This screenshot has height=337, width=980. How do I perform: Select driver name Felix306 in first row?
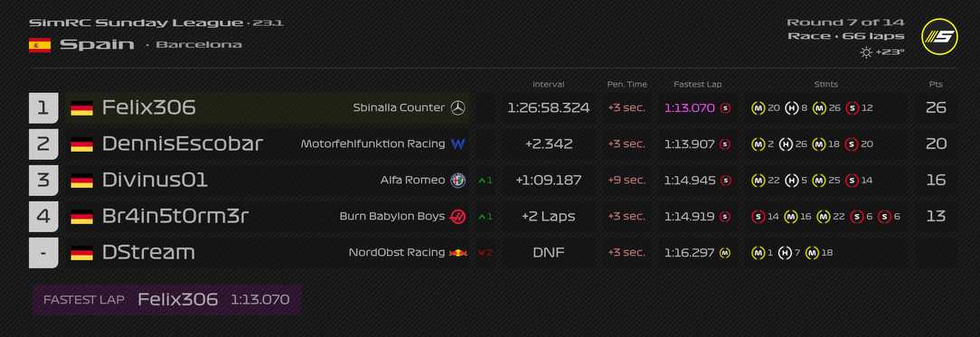coord(149,108)
